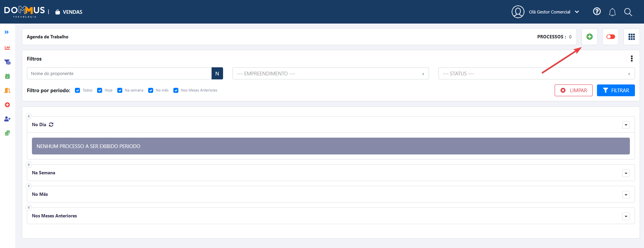Uncheck the Nos Meses Anteriores checkbox
Viewport: 644px width, 248px height.
click(176, 91)
